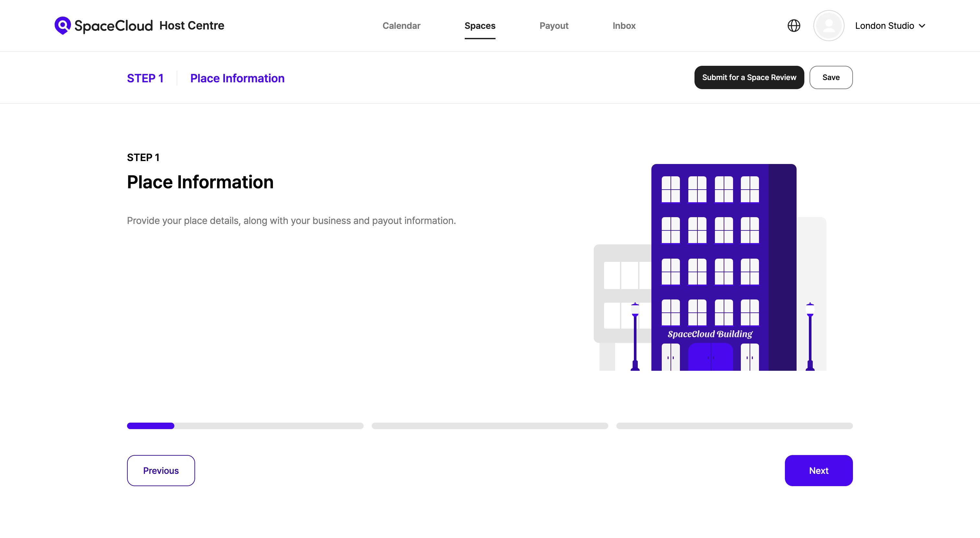Click the SpaceCloud pin logo icon

(63, 25)
